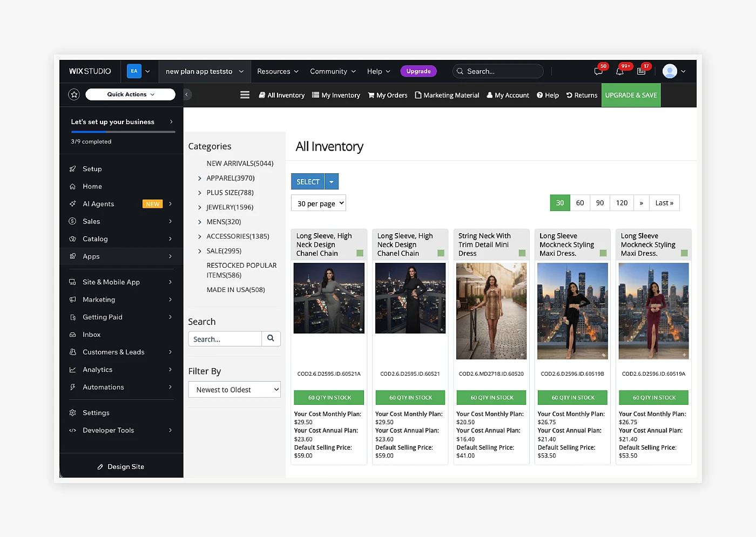Viewport: 756px width, 537px height.
Task: Jump to the Last page
Action: [664, 203]
